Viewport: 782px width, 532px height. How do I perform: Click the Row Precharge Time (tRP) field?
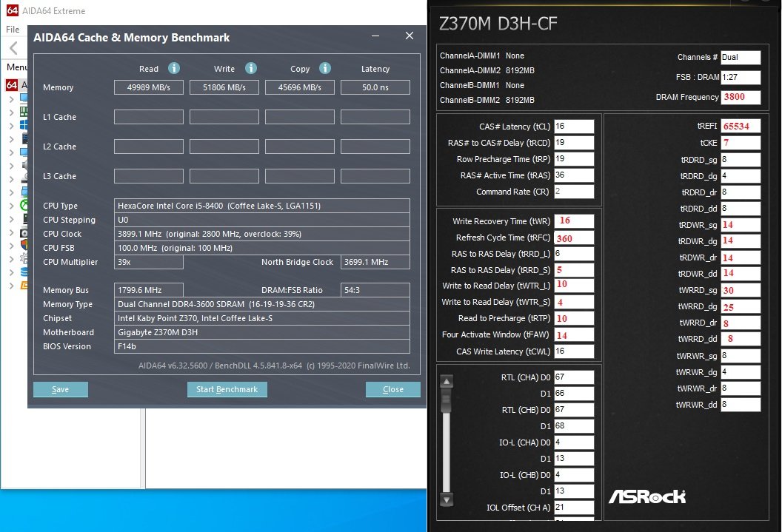[574, 159]
